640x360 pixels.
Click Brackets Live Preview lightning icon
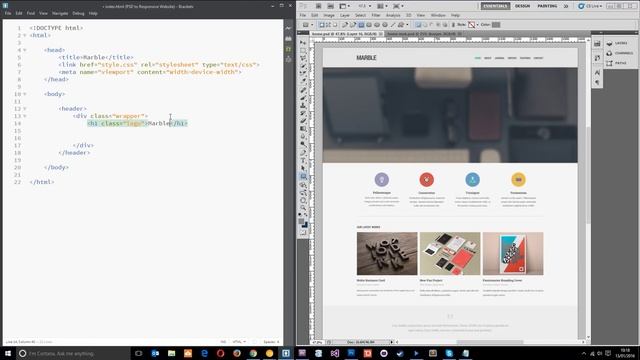(x=289, y=28)
